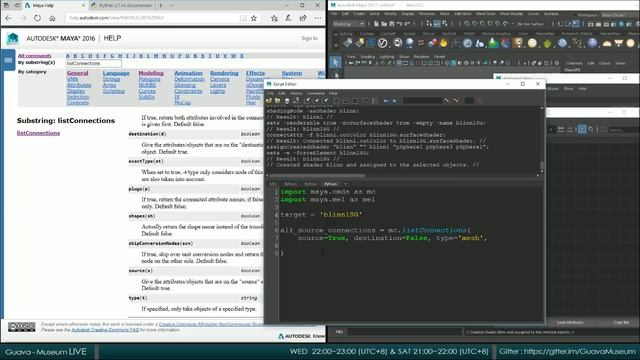Screen dimensions: 640x360
Task: Open the browser tab list chevron
Action: click(171, 5)
